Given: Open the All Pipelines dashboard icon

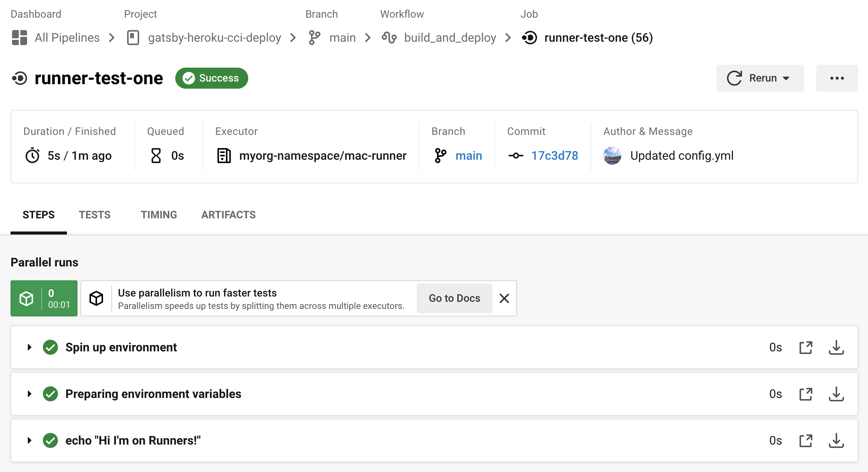Looking at the screenshot, I should 20,38.
